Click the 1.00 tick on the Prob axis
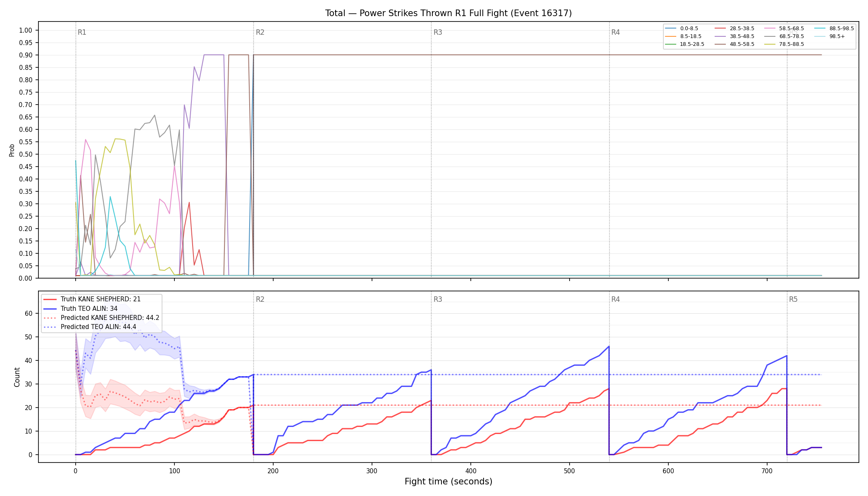 tap(26, 30)
